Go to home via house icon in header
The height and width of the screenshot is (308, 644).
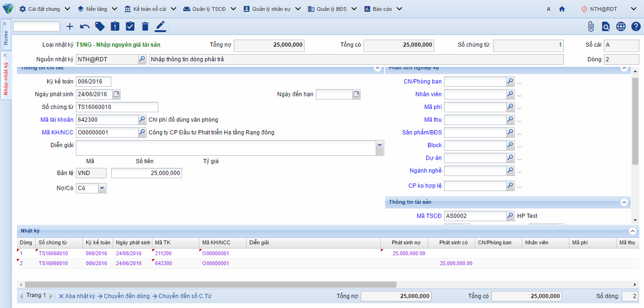point(561,9)
